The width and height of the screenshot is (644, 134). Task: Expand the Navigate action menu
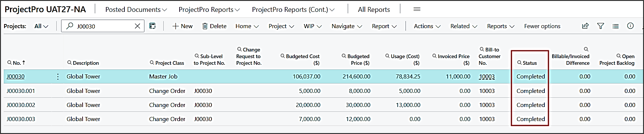[x=347, y=26]
